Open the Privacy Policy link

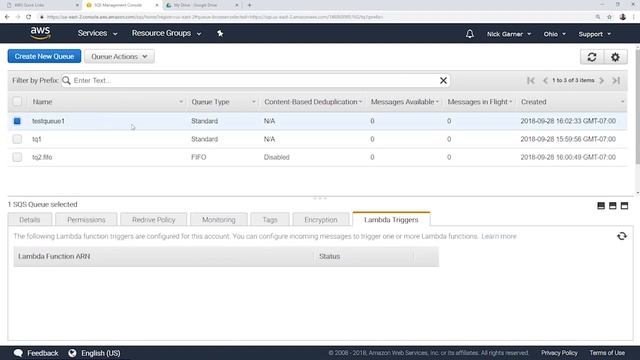(559, 353)
